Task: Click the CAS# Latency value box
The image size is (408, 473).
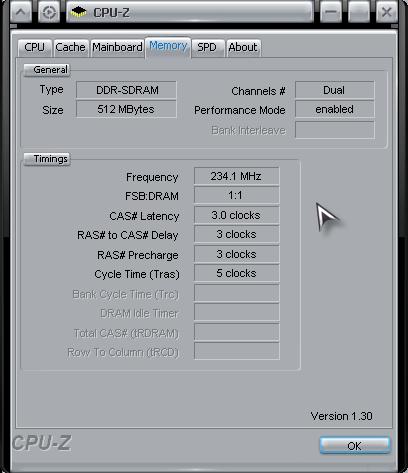Action: click(236, 215)
